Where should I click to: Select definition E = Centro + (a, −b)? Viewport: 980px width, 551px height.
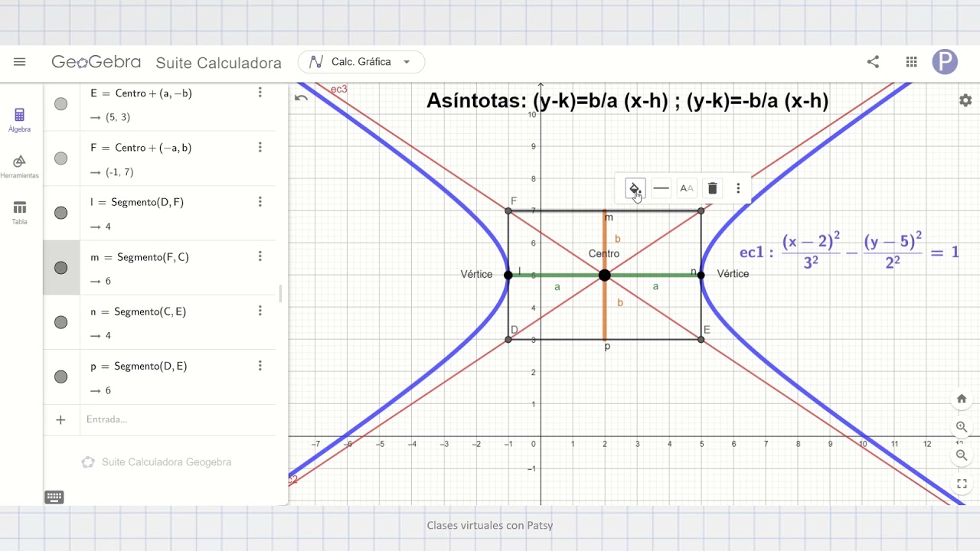coord(141,93)
